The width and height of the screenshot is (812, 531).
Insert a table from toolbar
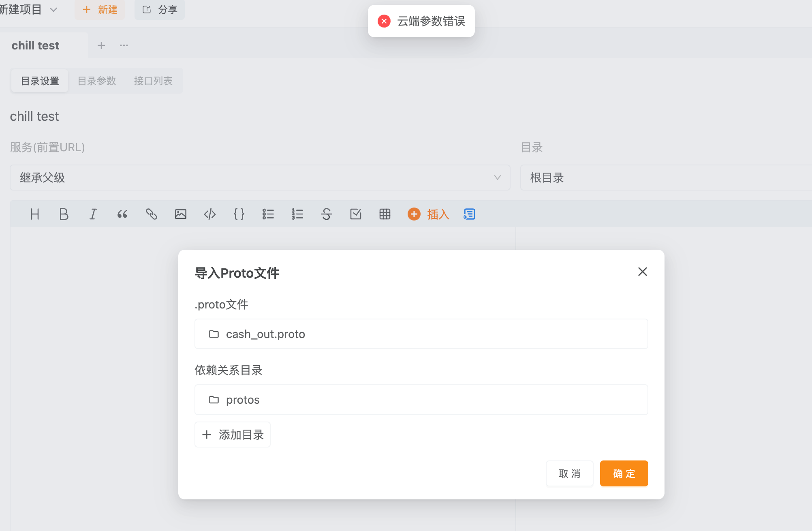coord(385,214)
